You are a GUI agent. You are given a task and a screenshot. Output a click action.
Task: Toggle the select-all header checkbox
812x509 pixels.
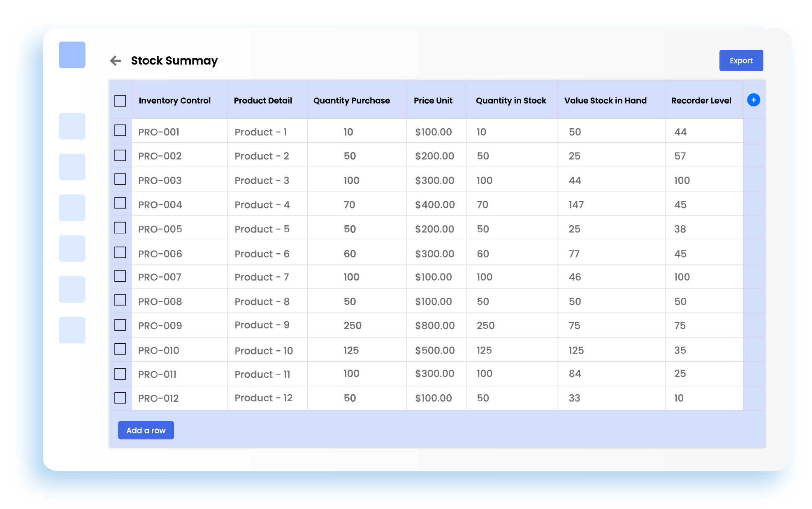pos(120,101)
